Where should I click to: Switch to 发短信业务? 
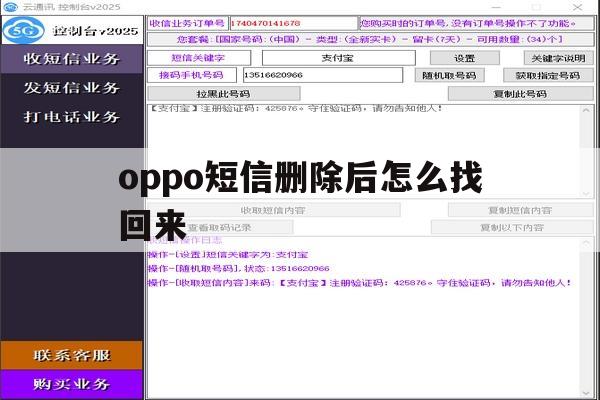point(72,88)
